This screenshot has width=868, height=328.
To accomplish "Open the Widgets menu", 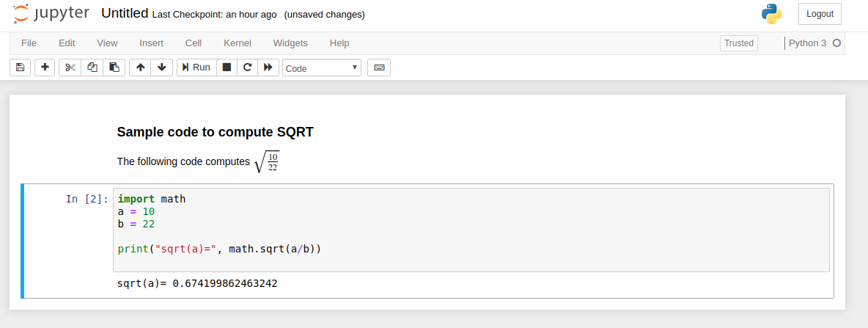I will (290, 43).
